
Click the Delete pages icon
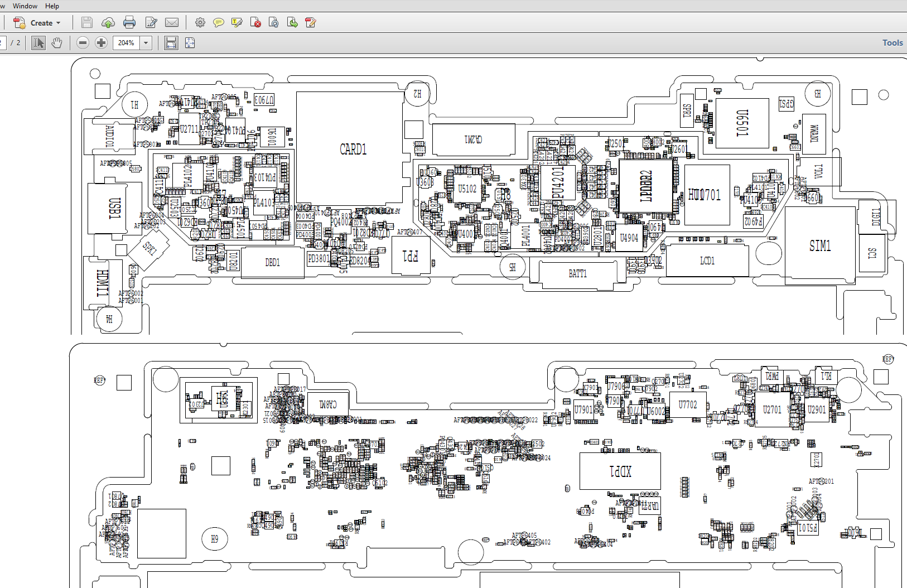tap(255, 23)
